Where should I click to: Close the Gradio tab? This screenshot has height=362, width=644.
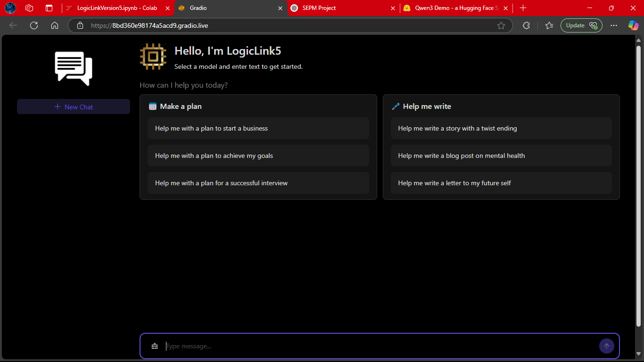280,8
